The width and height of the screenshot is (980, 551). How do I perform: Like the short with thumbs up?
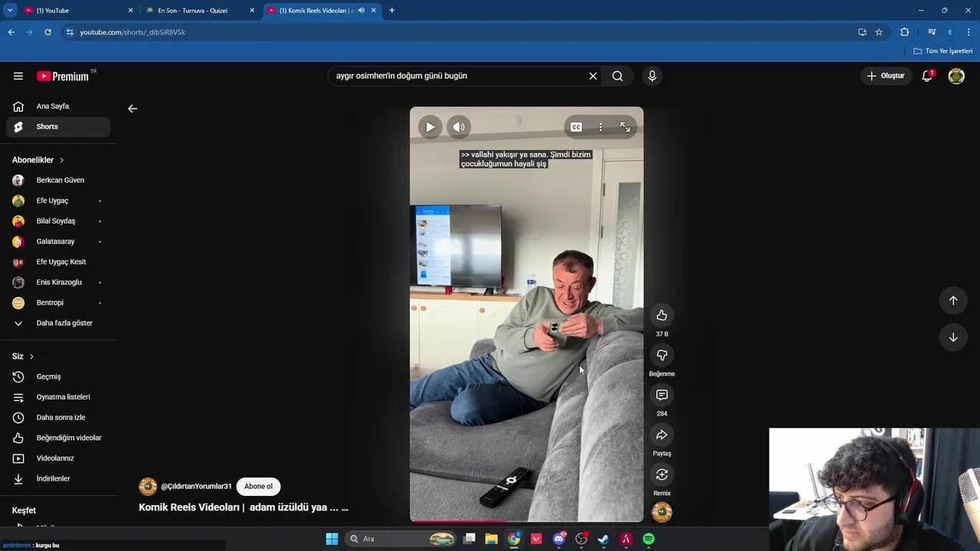point(661,315)
